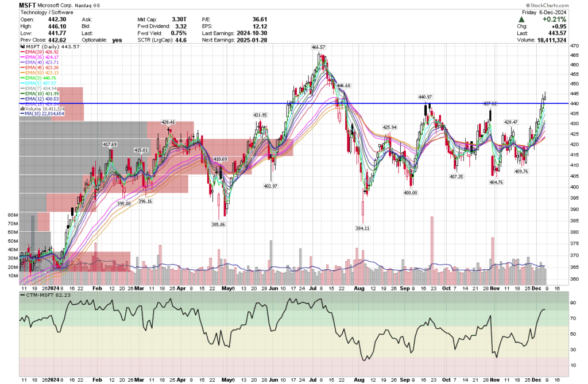Click the EMA(5) cyan line marker
Image resolution: width=588 pixels, height=384 pixels.
[22, 83]
